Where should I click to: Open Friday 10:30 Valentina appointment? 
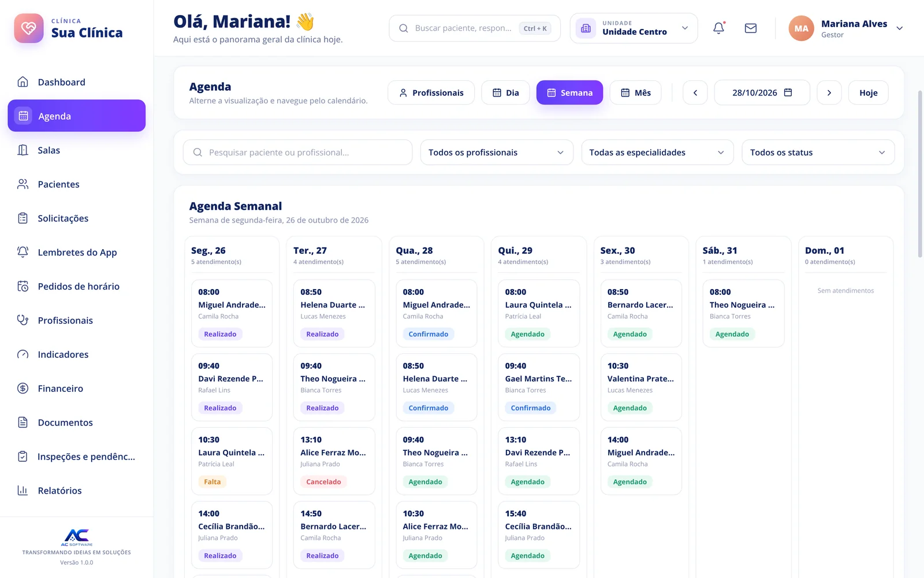click(x=641, y=387)
